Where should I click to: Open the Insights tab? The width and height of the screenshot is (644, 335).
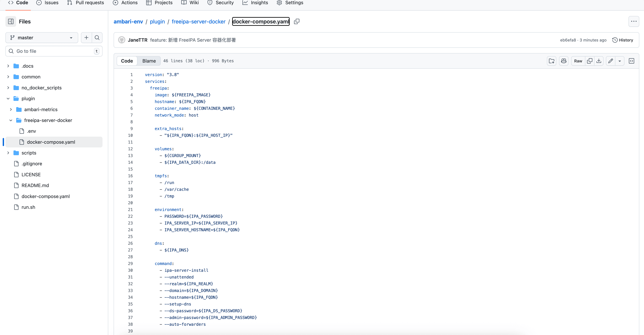point(255,3)
